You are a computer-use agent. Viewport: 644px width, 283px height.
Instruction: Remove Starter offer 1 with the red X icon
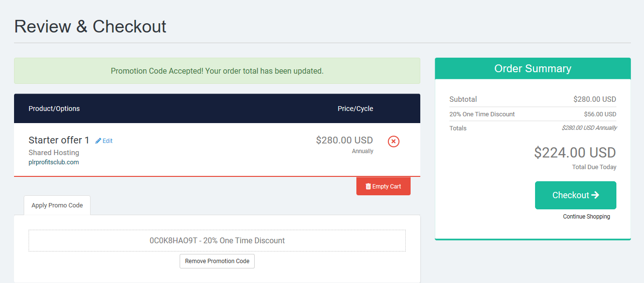point(394,141)
